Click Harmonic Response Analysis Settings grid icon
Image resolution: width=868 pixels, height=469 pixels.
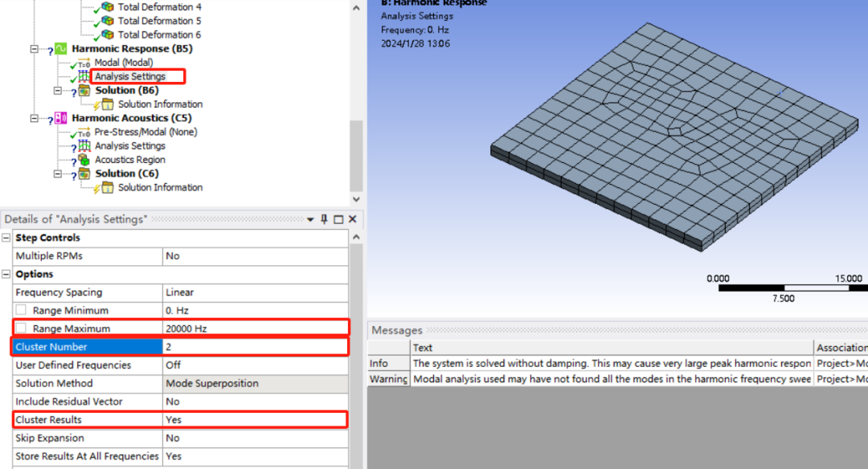click(84, 76)
